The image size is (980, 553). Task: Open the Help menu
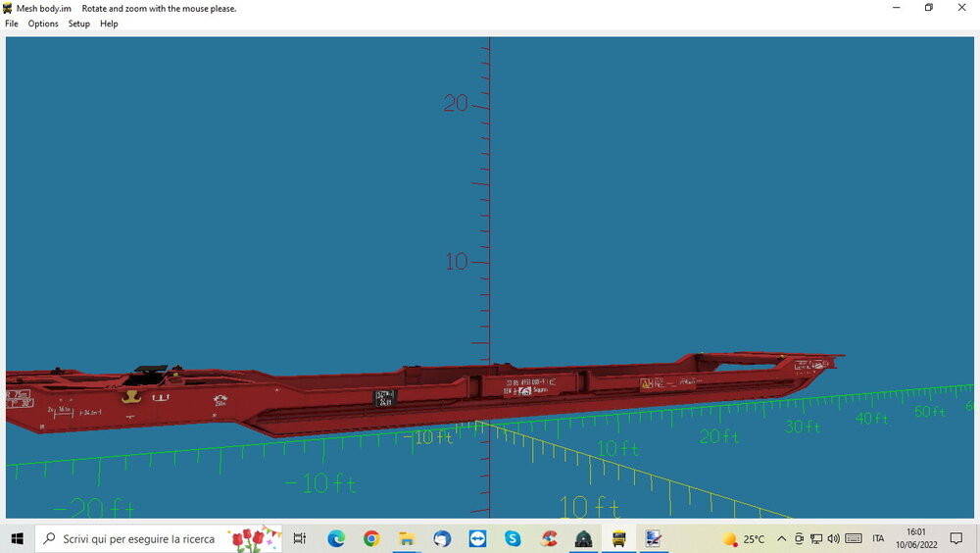point(109,24)
